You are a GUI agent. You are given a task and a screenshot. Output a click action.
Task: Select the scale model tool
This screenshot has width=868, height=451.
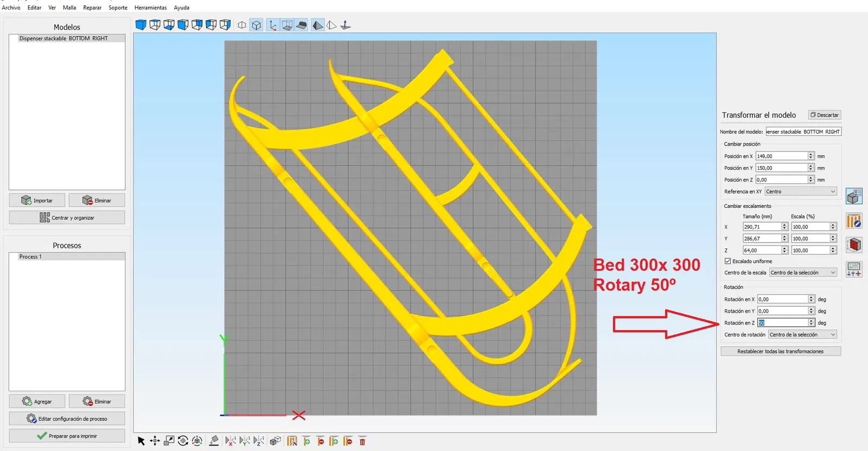tap(169, 441)
